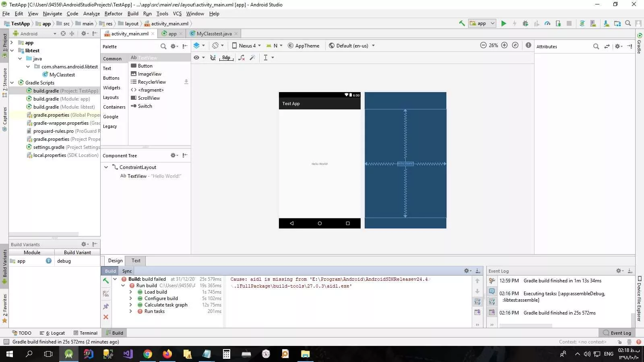The width and height of the screenshot is (644, 362).
Task: Toggle soft-wrap icon in Build output
Action: tap(477, 302)
